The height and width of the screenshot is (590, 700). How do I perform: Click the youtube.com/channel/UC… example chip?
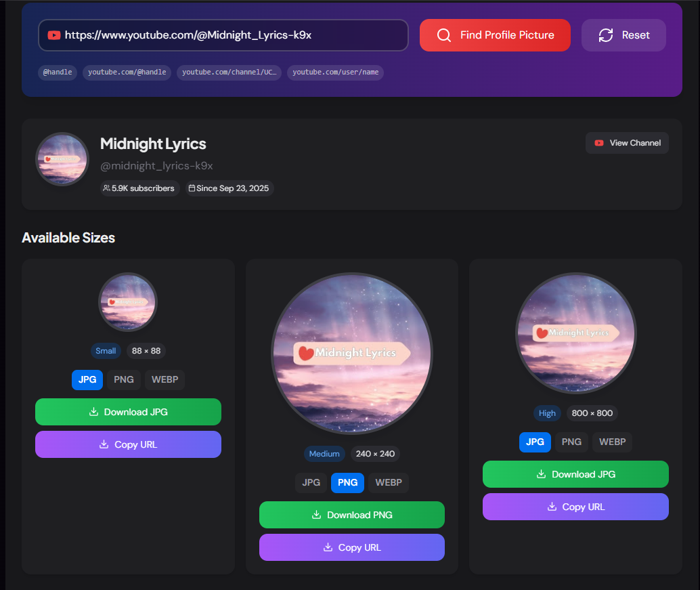(229, 72)
